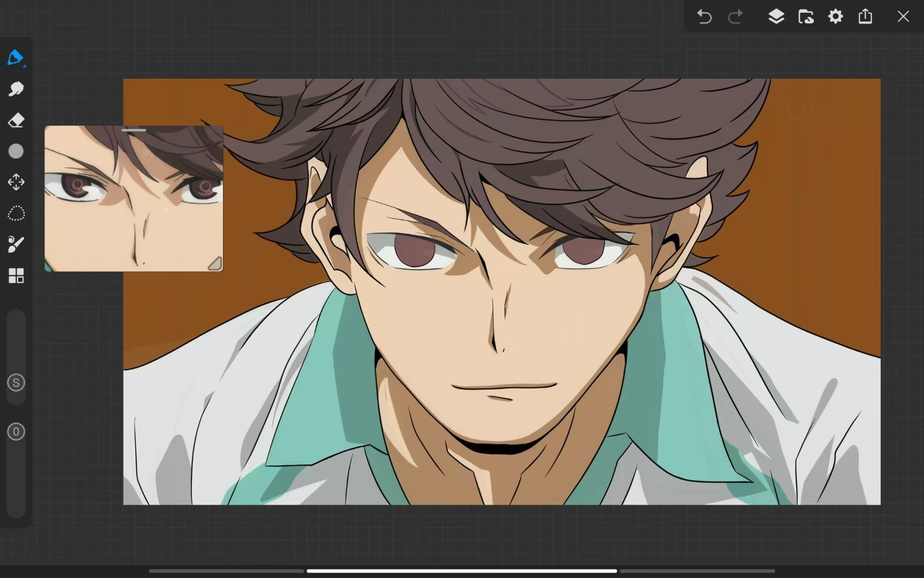The image size is (924, 578).
Task: Click the reference window top drag bar
Action: pos(134,130)
